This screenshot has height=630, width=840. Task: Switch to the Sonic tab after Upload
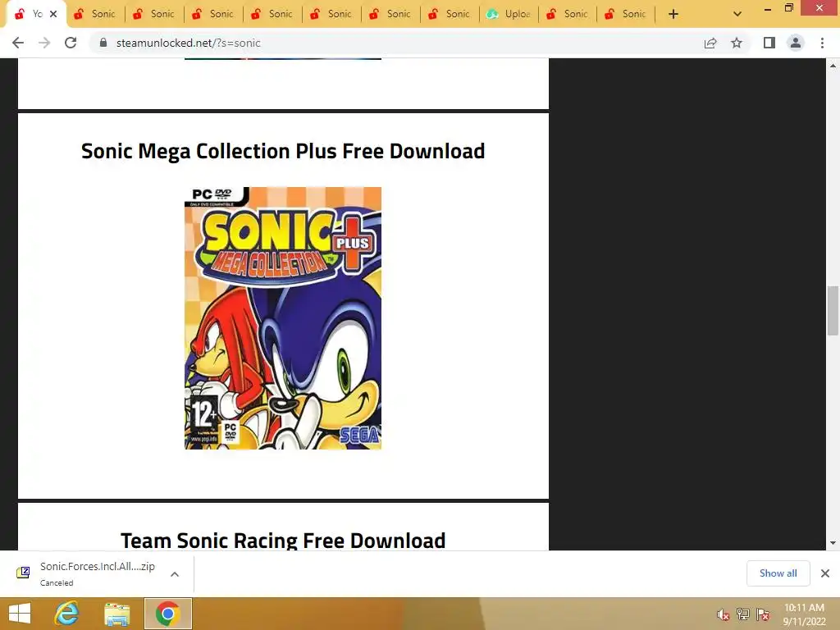coord(567,14)
